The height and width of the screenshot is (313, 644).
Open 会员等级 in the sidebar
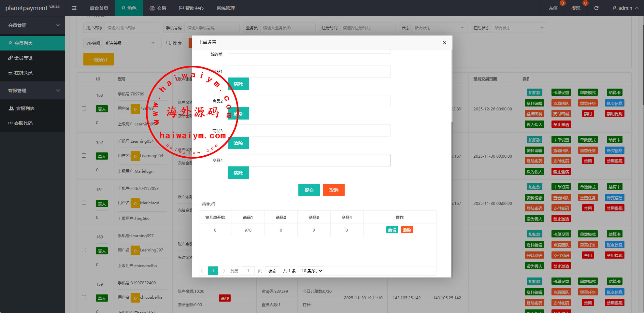23,58
